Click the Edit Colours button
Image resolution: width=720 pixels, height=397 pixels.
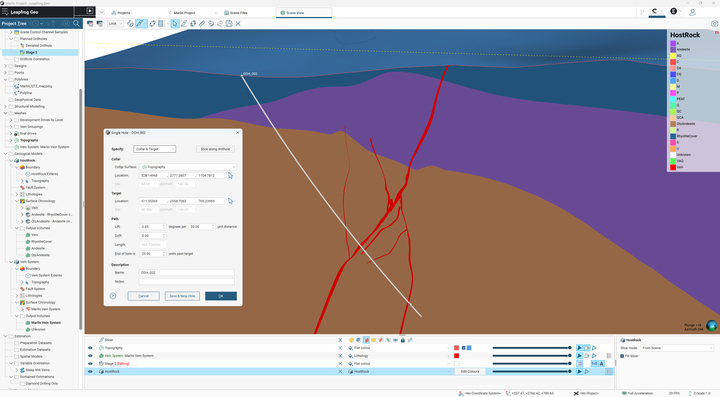470,371
